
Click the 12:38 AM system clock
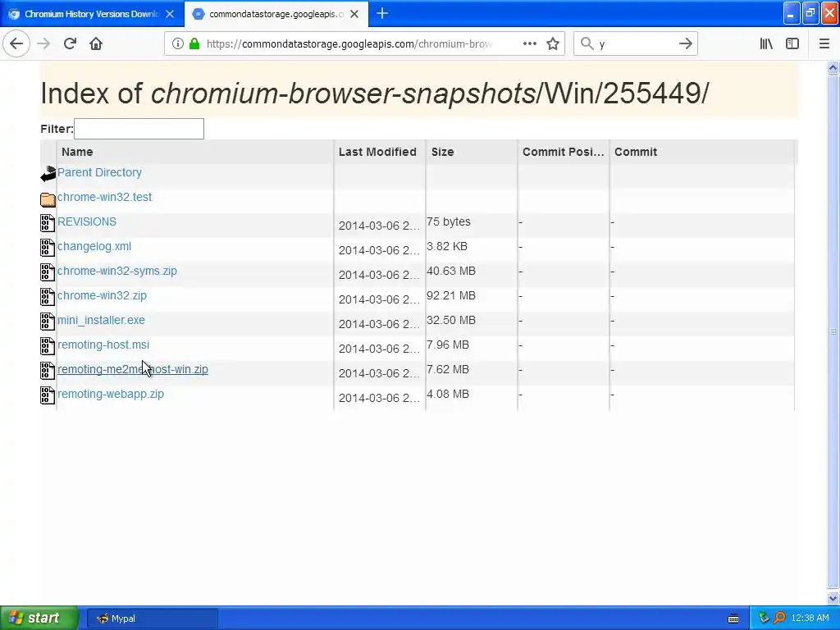[810, 619]
